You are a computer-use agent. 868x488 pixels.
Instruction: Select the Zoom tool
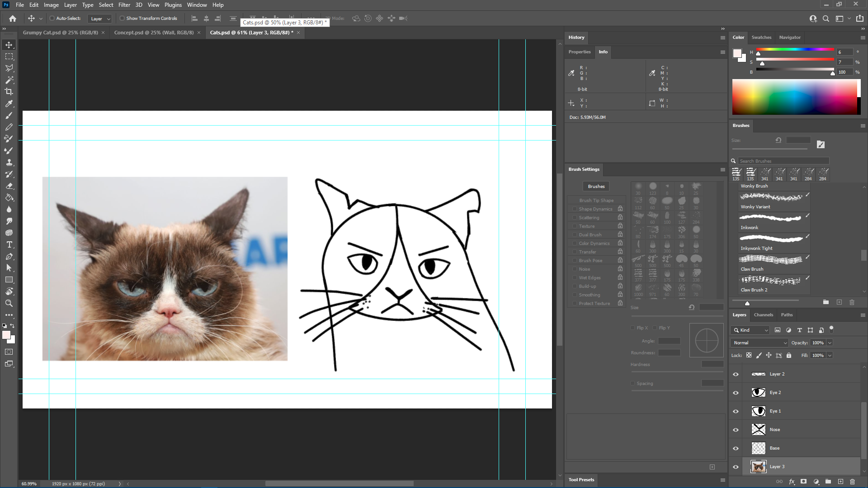pos(9,303)
